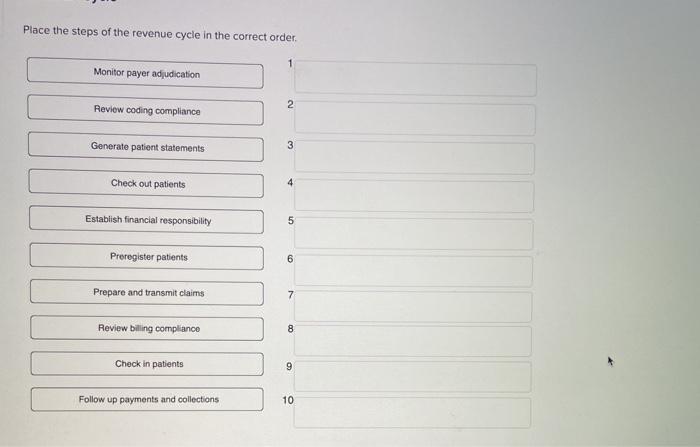This screenshot has width=700, height=447.
Task: Choose Establish financial responsibility step
Action: tap(146, 220)
